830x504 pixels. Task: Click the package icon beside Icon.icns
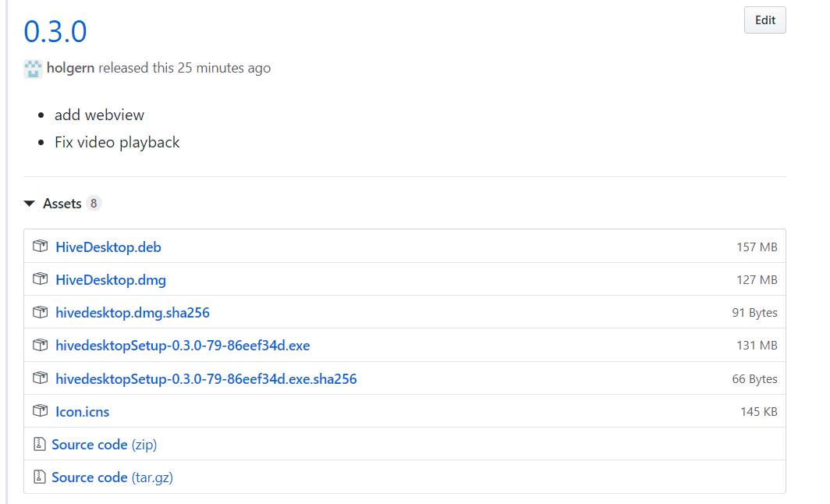[41, 410]
